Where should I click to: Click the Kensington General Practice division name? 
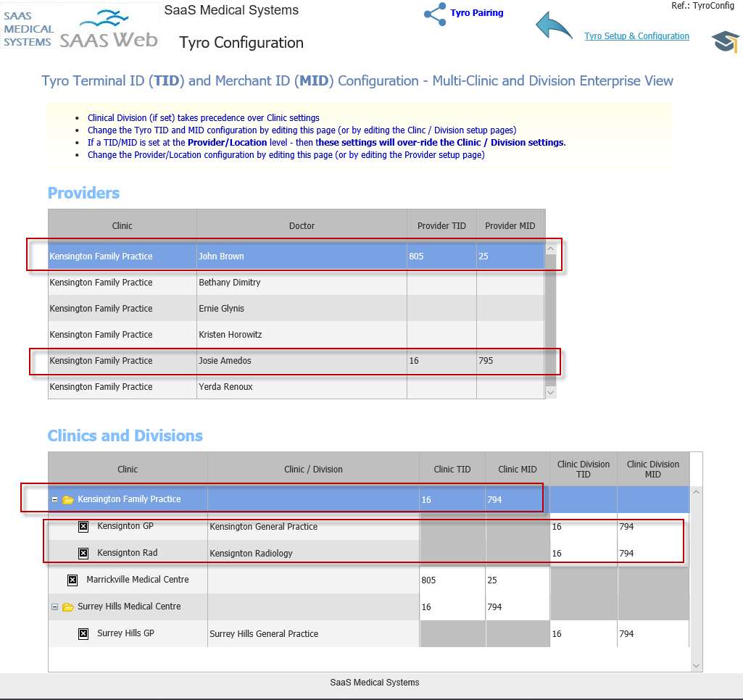[x=263, y=527]
